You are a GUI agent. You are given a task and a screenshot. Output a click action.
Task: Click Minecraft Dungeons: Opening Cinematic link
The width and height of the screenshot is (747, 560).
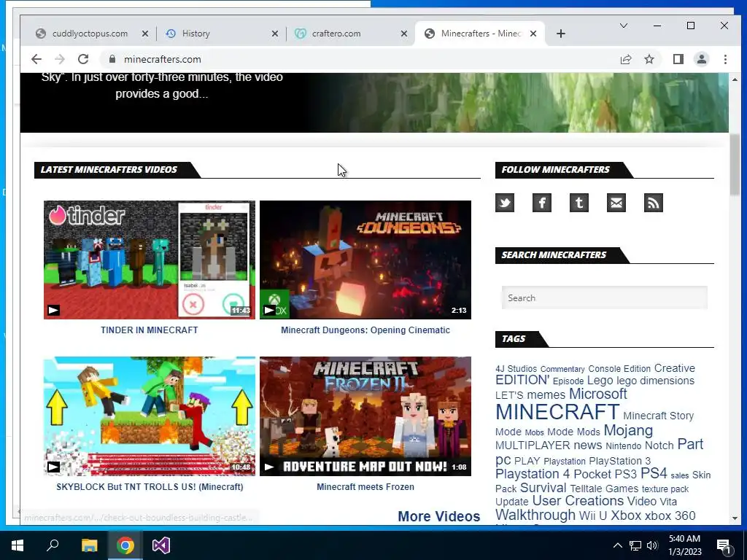pos(365,330)
